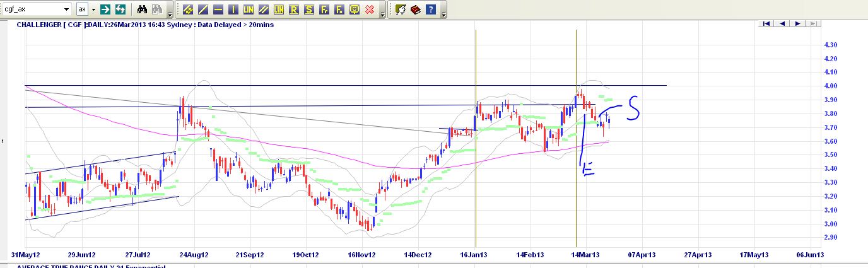Open the red book manual icon

415,9
